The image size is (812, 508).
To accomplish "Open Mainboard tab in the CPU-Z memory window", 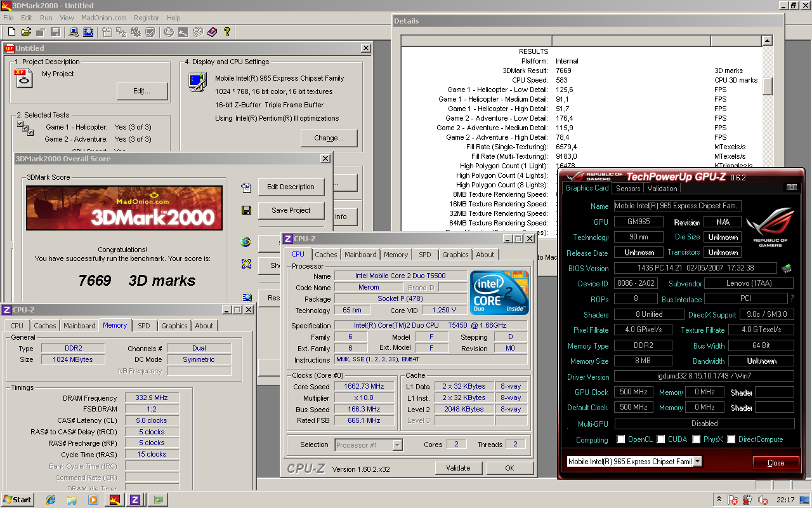I will pyautogui.click(x=79, y=326).
